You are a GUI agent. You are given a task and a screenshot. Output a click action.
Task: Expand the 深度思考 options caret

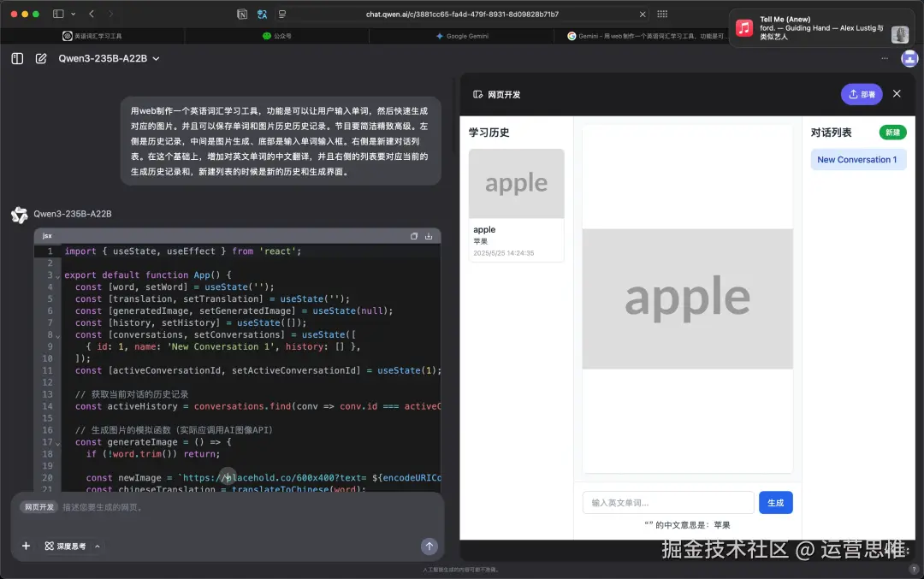coord(98,546)
